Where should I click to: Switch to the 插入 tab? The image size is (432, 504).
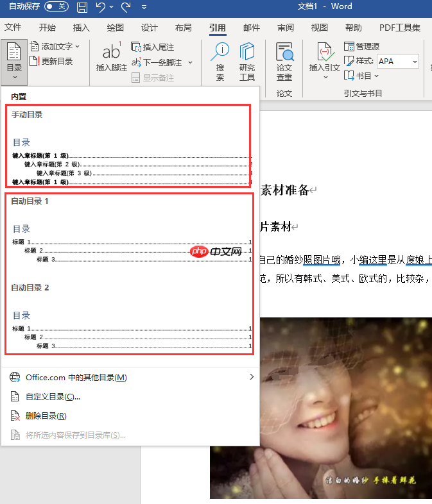82,28
